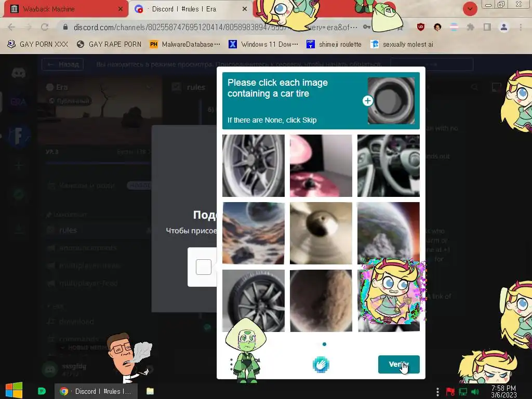Click the browser forward arrow

click(x=29, y=27)
